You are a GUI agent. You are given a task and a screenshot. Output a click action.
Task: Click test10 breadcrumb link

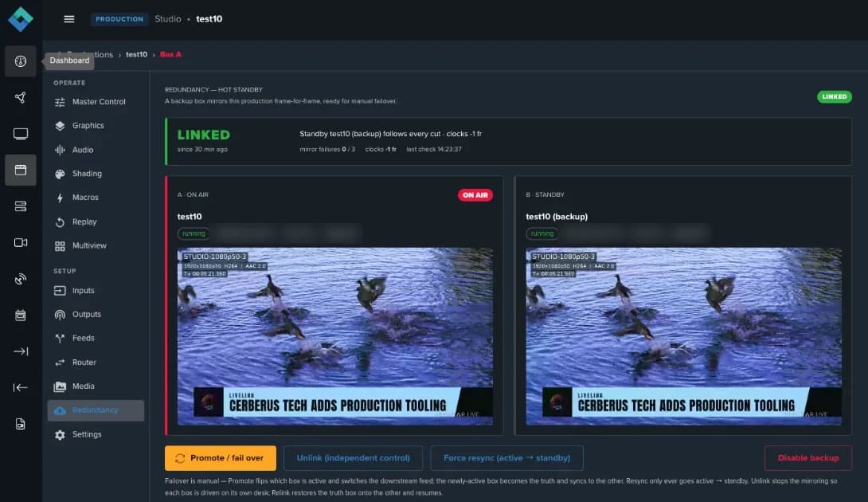tap(136, 54)
